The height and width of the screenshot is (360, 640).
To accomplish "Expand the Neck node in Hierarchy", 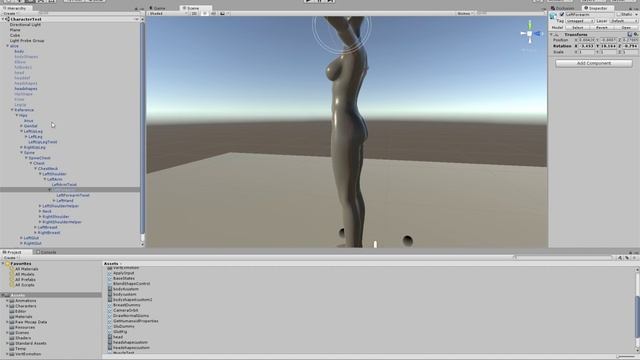I will click(40, 211).
